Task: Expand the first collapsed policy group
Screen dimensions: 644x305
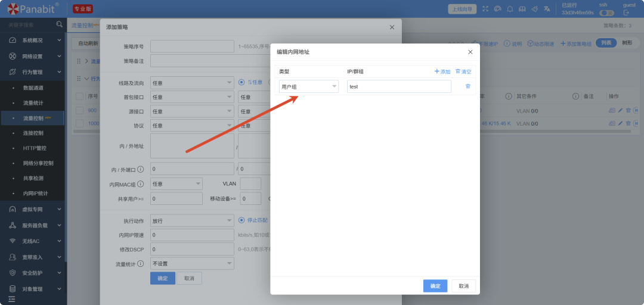Action: tap(86, 61)
